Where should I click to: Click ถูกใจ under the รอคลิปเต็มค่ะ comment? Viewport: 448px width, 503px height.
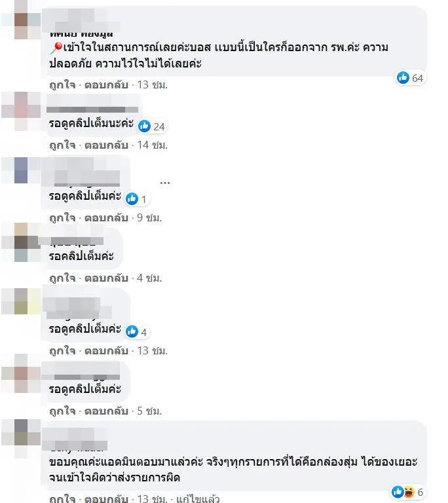click(x=62, y=278)
